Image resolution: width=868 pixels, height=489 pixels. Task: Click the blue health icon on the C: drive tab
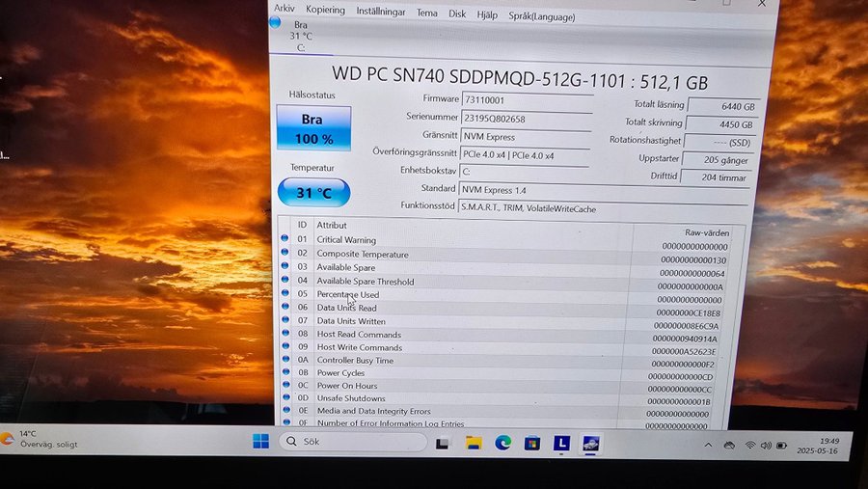[x=275, y=23]
